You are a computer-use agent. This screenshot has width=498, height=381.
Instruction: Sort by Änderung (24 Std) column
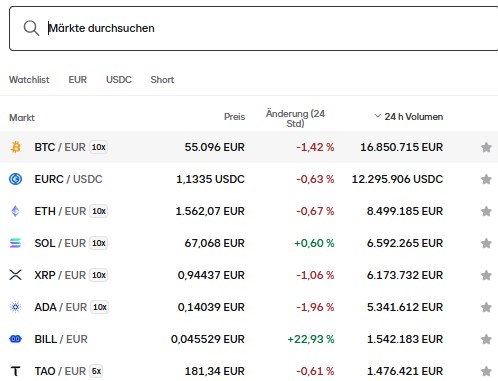pyautogui.click(x=295, y=118)
